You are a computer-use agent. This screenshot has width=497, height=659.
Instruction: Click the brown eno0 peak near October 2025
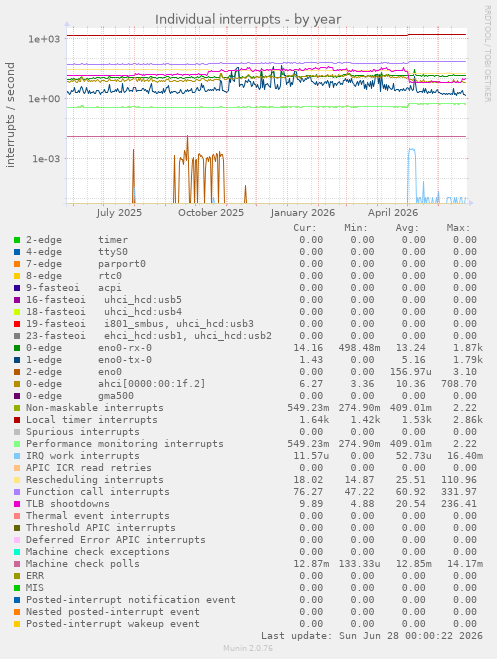(187, 139)
